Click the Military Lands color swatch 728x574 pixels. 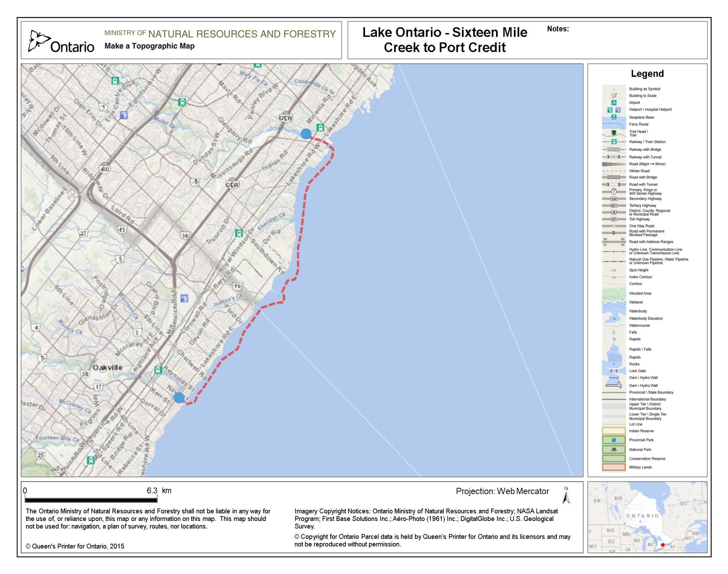(x=614, y=467)
